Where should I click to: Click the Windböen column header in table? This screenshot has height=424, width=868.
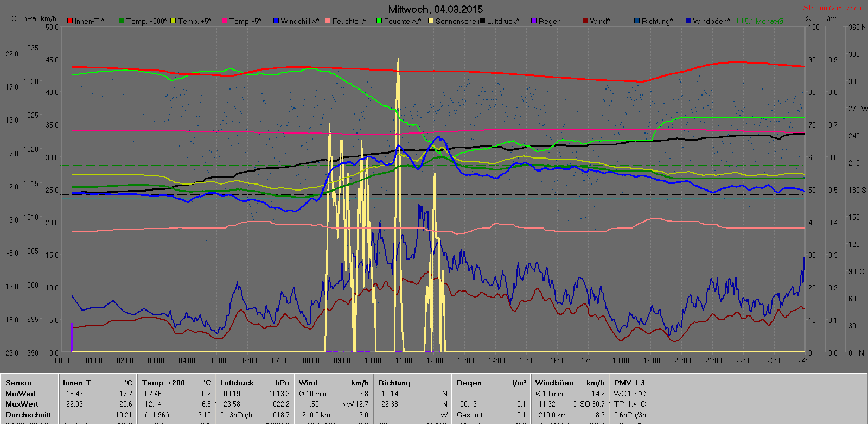click(554, 383)
